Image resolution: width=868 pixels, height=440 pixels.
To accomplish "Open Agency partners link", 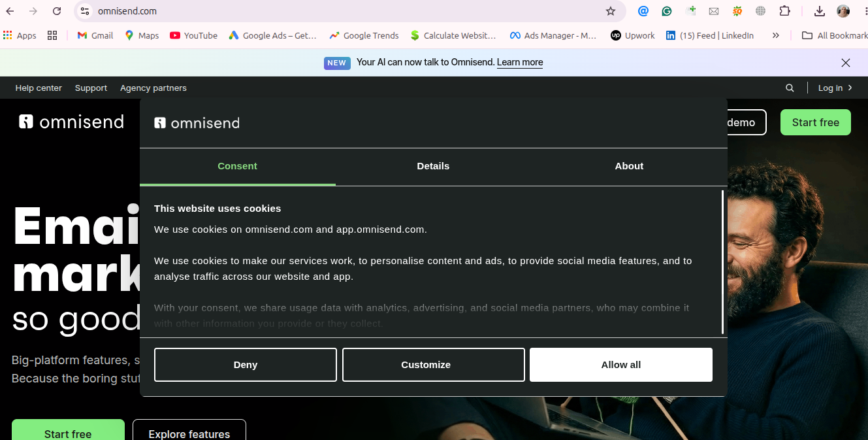I will pyautogui.click(x=153, y=88).
